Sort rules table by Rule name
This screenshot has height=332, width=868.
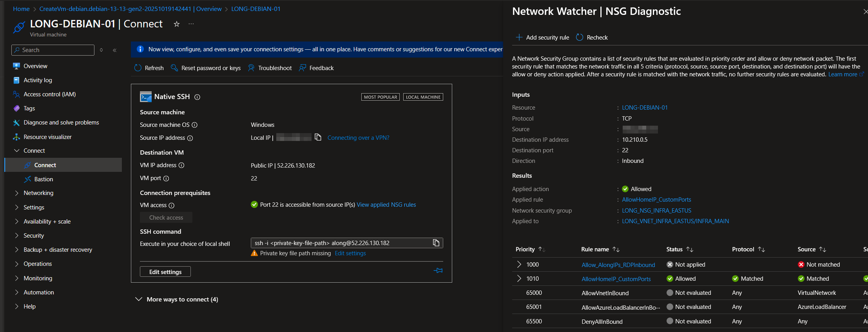[x=616, y=249]
